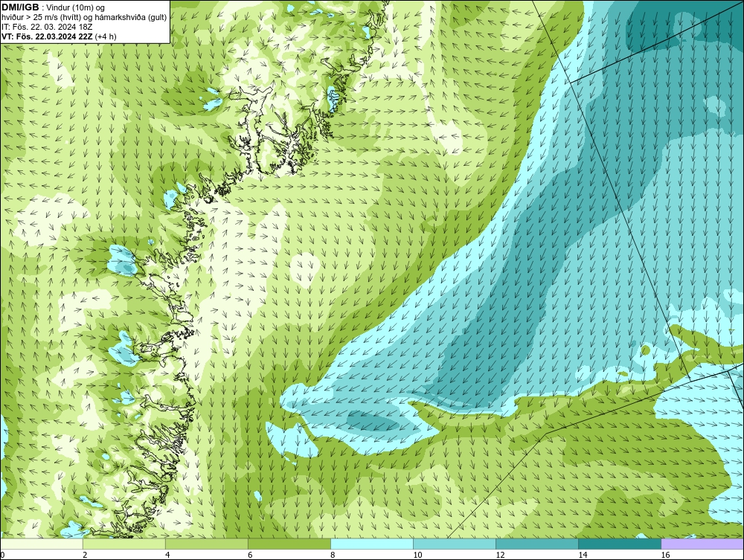Click the '10' tick label on the scale
The image size is (744, 560).
pos(417,555)
